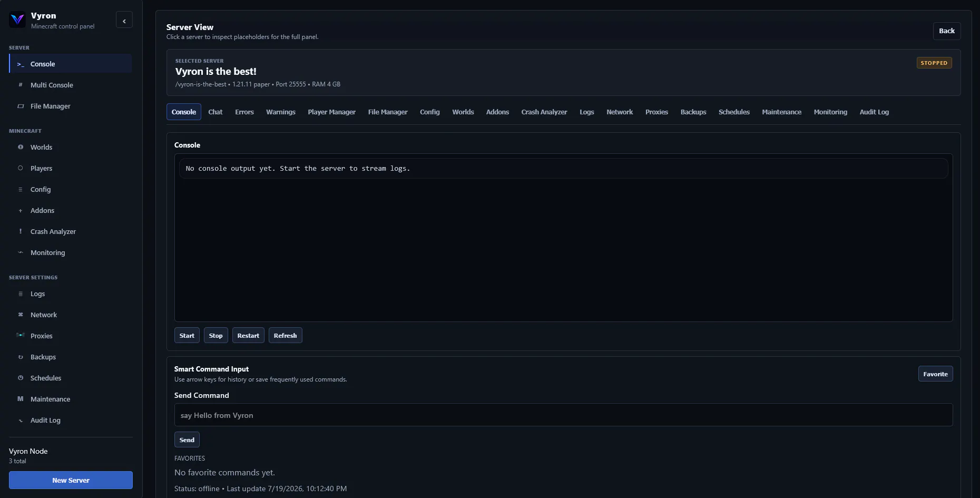This screenshot has height=498, width=980.
Task: Click the "Vyron is the best!" server title
Action: tap(216, 72)
